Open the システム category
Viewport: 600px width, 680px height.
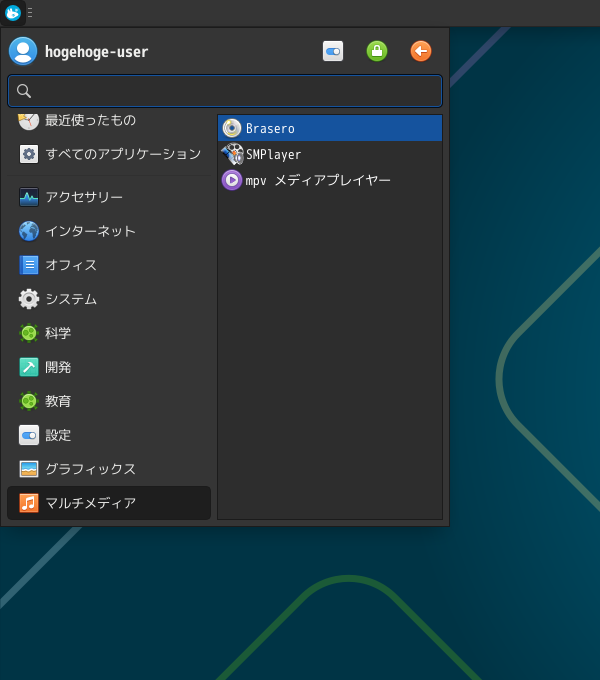[109, 299]
